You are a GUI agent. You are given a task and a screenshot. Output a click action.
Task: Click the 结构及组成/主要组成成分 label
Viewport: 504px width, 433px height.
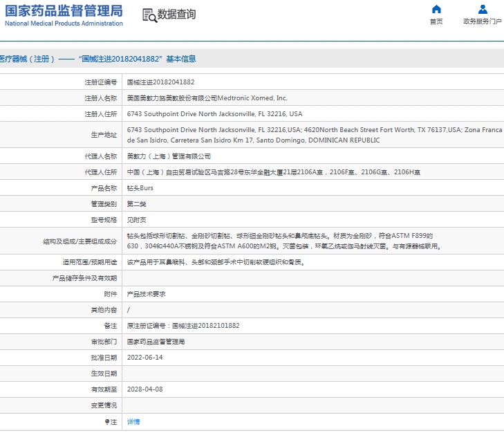[x=80, y=241]
